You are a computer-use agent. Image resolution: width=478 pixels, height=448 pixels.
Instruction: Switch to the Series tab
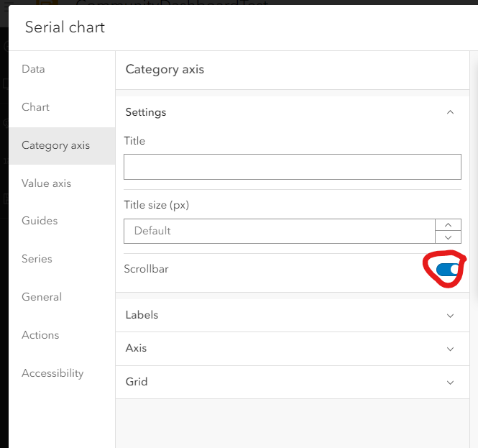pos(37,259)
